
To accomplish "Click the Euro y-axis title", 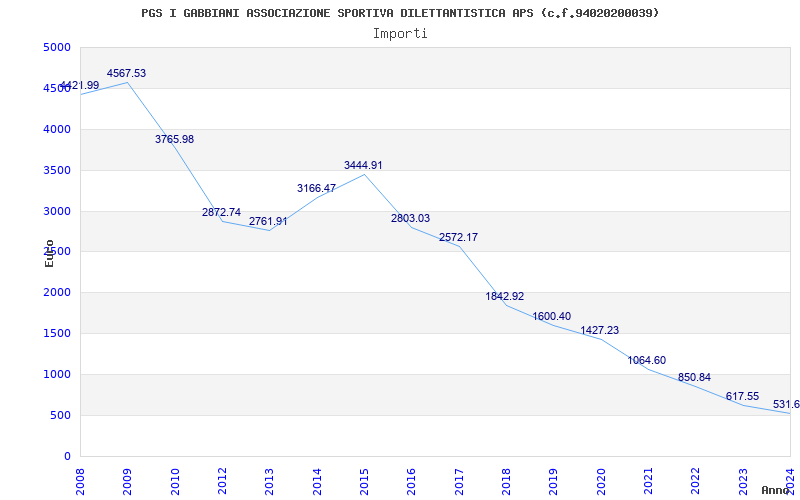I will 49,253.
